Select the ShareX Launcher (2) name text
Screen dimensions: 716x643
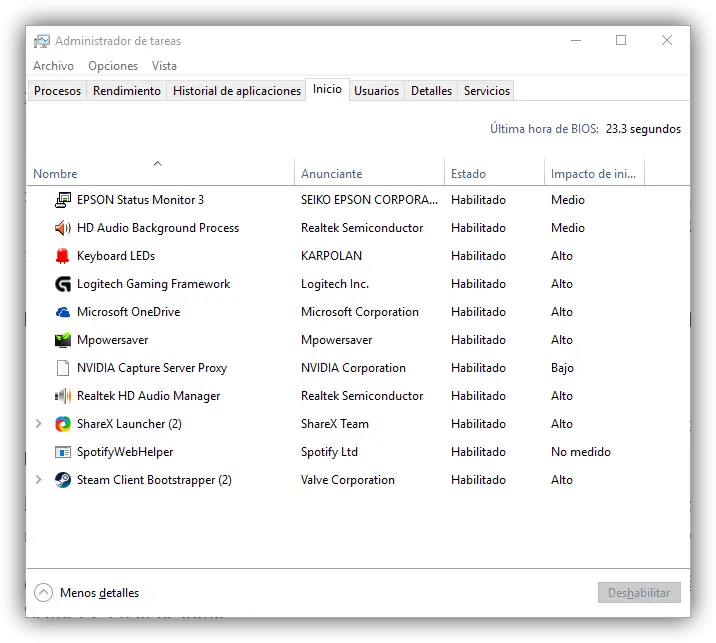tap(129, 424)
